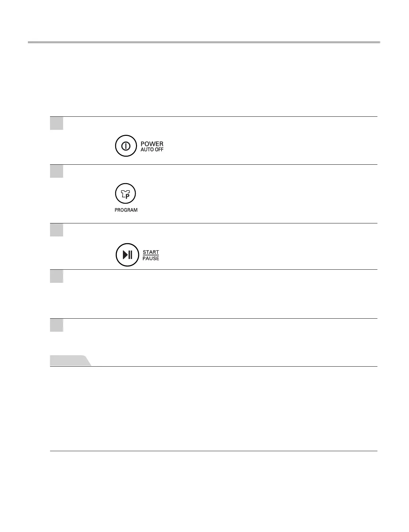409x532 pixels.
Task: Click the Start/Pause play icon
Action: click(x=127, y=255)
